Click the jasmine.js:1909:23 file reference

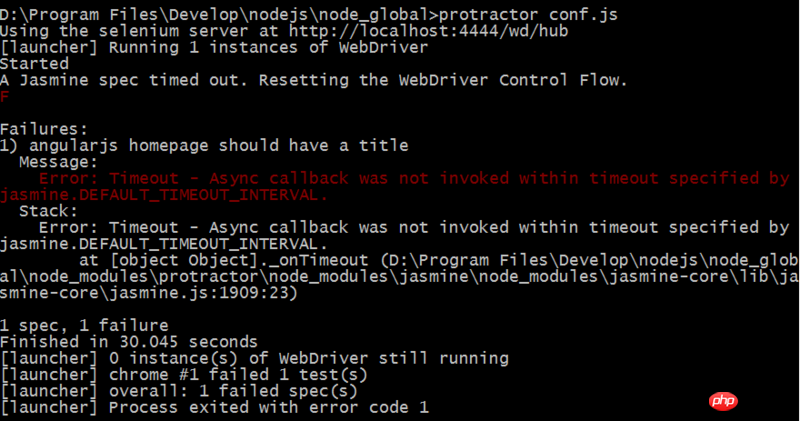197,293
